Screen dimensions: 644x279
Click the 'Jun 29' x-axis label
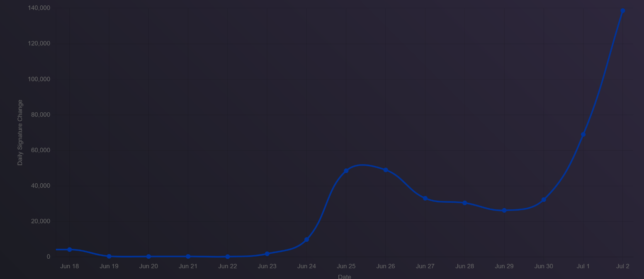(x=504, y=266)
